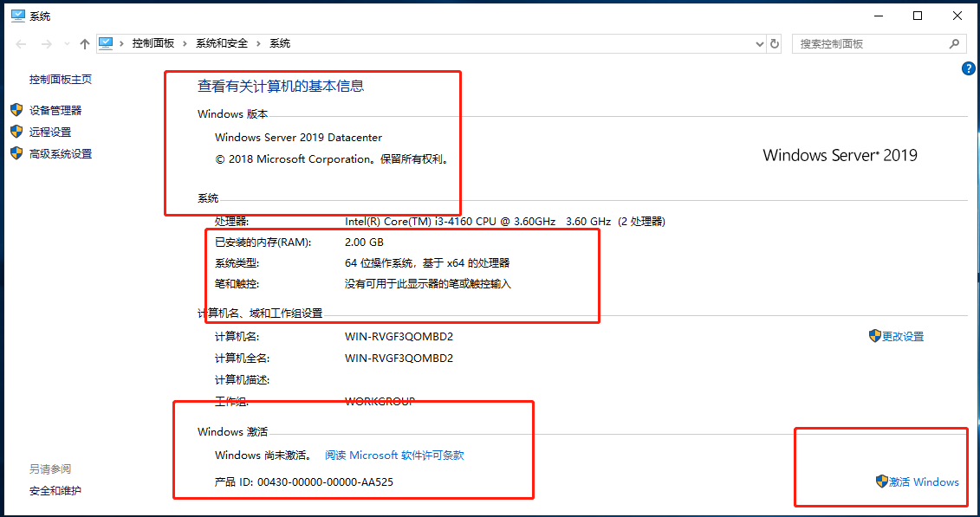Image resolution: width=980 pixels, height=517 pixels.
Task: Open help with the blue question icon
Action: [x=968, y=68]
